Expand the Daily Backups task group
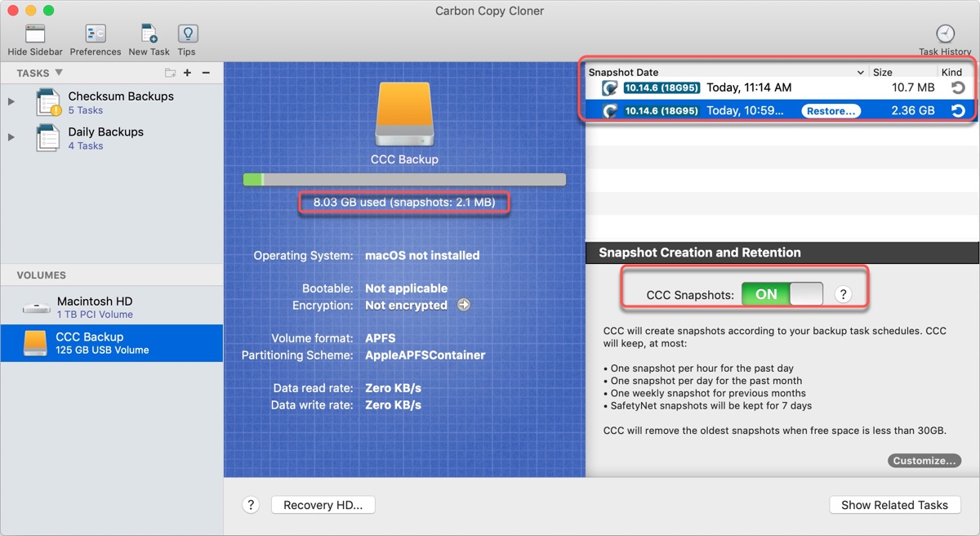Viewport: 980px width, 536px height. click(11, 137)
